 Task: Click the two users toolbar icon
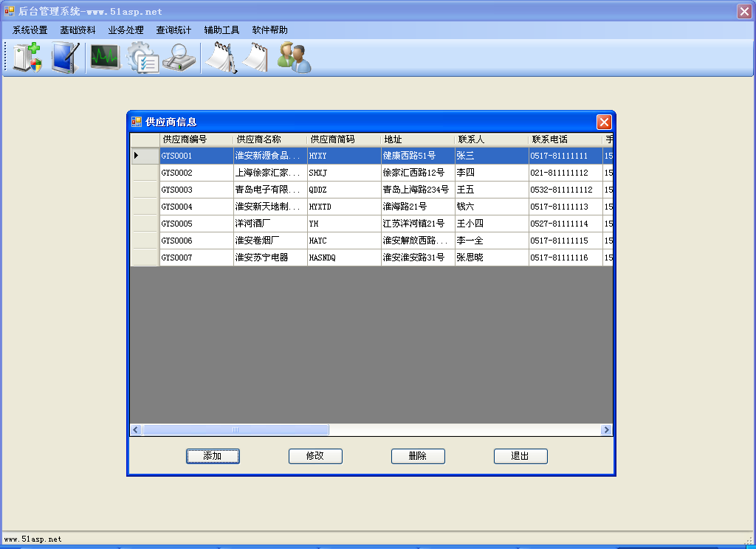[x=294, y=58]
